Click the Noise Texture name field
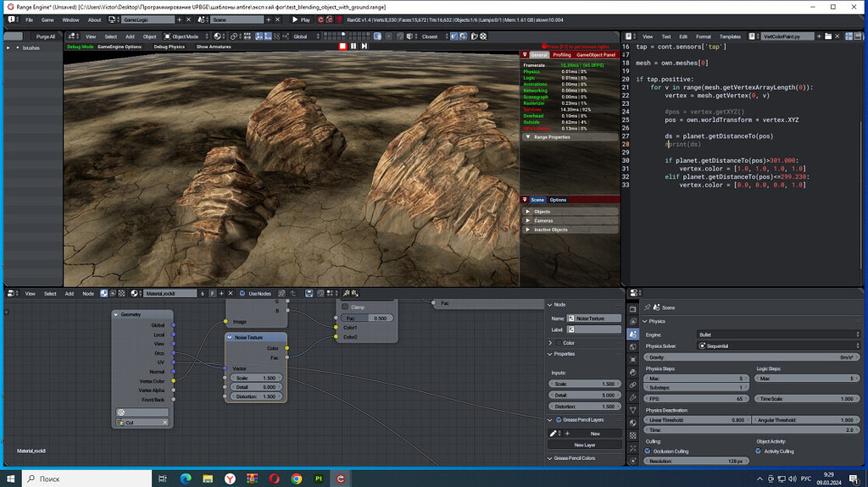868x487 pixels. tap(594, 318)
